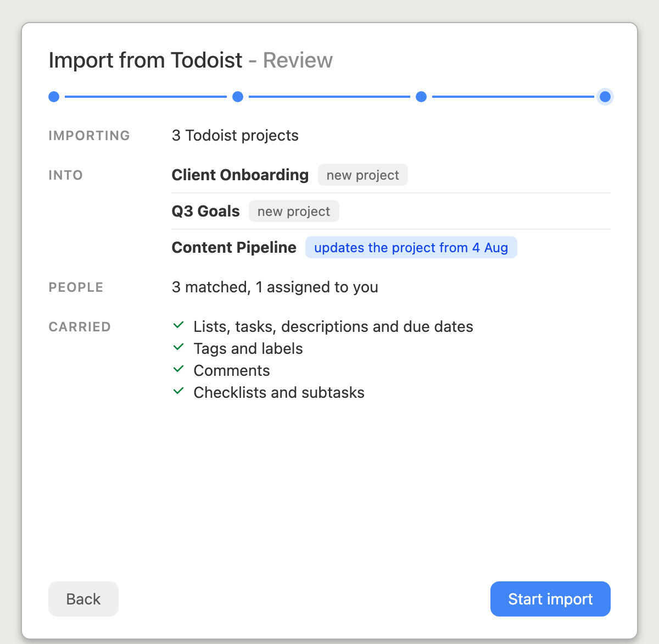Click 'updates the project from 4 Aug' badge
Screen dimensions: 659x644
pos(411,247)
